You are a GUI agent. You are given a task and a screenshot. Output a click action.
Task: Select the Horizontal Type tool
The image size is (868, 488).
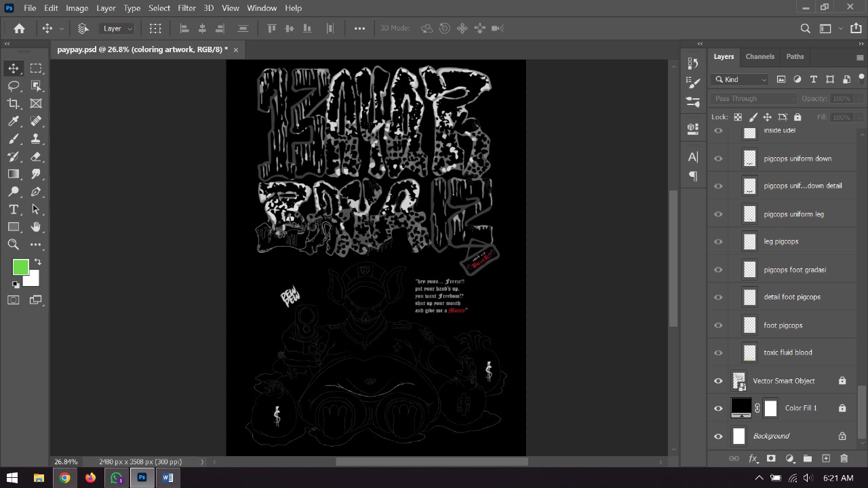point(14,209)
